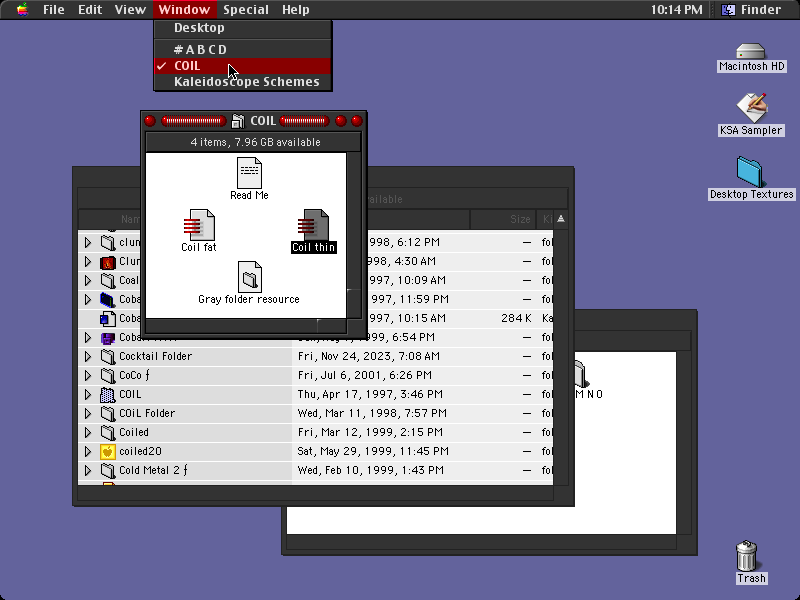
Task: Select the M N O folder icon in rear window
Action: point(581,374)
